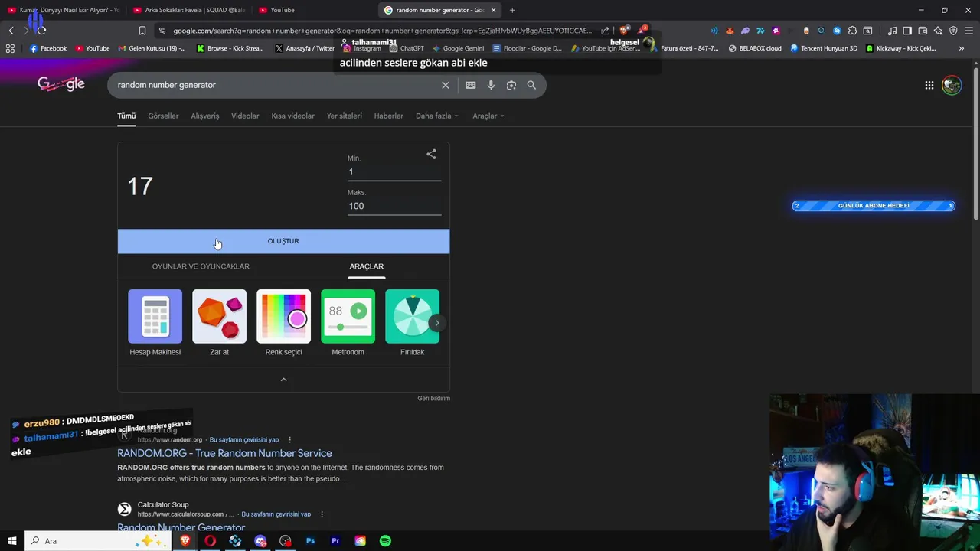The width and height of the screenshot is (980, 551).
Task: Open the ChatGPT bookmark
Action: click(x=406, y=48)
